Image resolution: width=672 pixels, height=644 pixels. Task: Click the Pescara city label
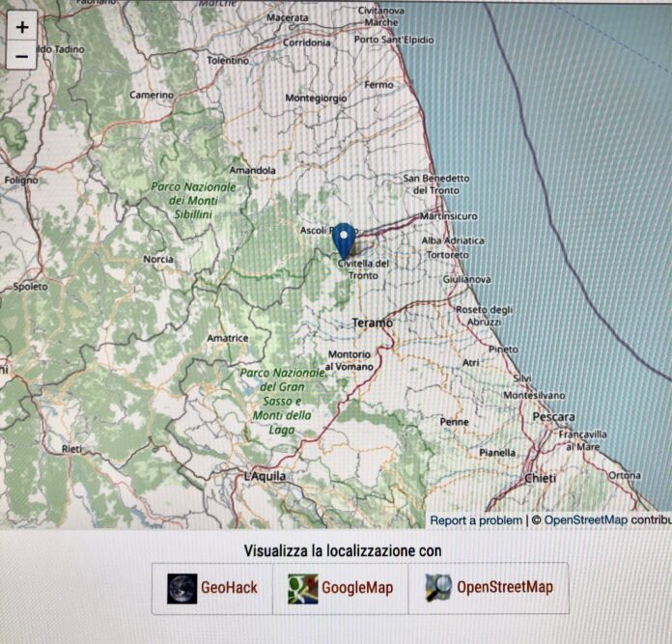[x=553, y=417]
